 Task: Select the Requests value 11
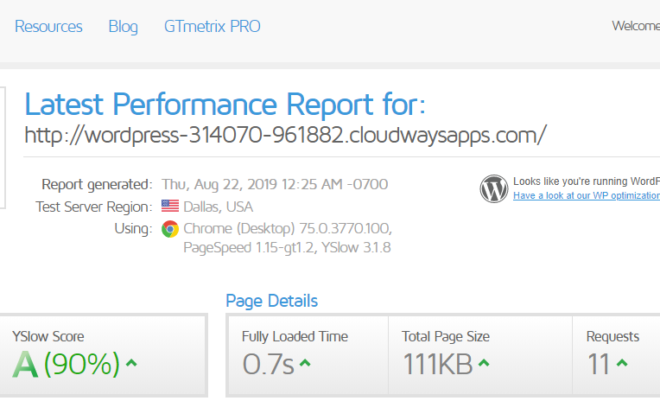(x=599, y=364)
